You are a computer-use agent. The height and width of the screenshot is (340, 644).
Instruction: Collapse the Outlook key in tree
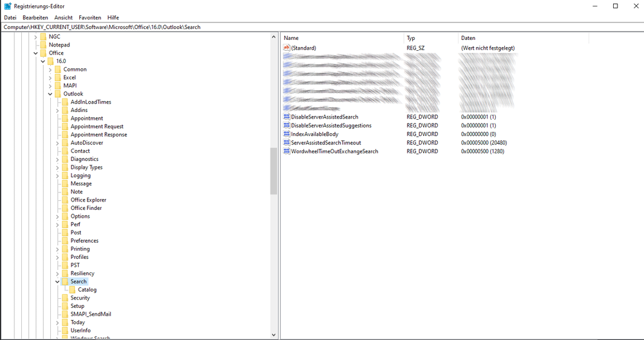(x=50, y=94)
